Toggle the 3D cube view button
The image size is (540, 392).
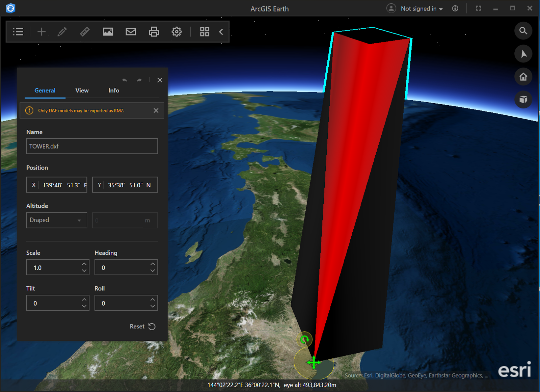coord(523,100)
